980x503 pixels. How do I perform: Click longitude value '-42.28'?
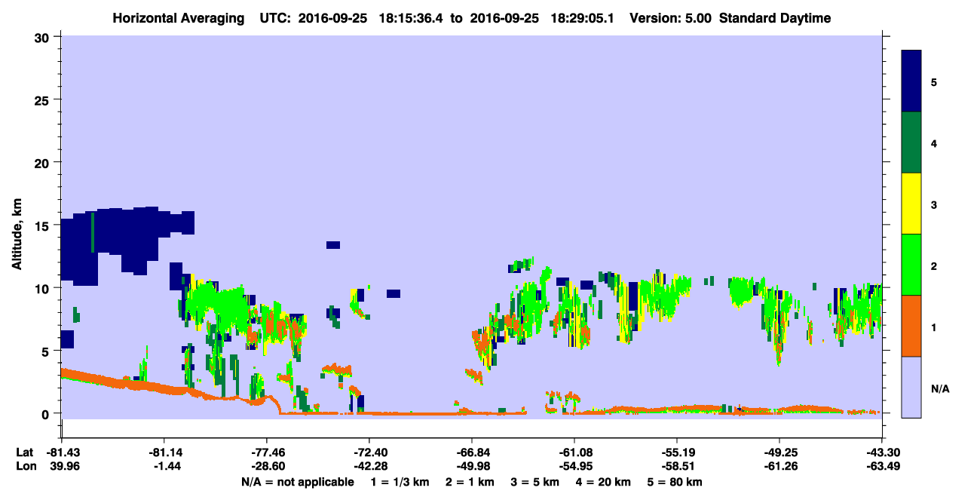tap(369, 467)
